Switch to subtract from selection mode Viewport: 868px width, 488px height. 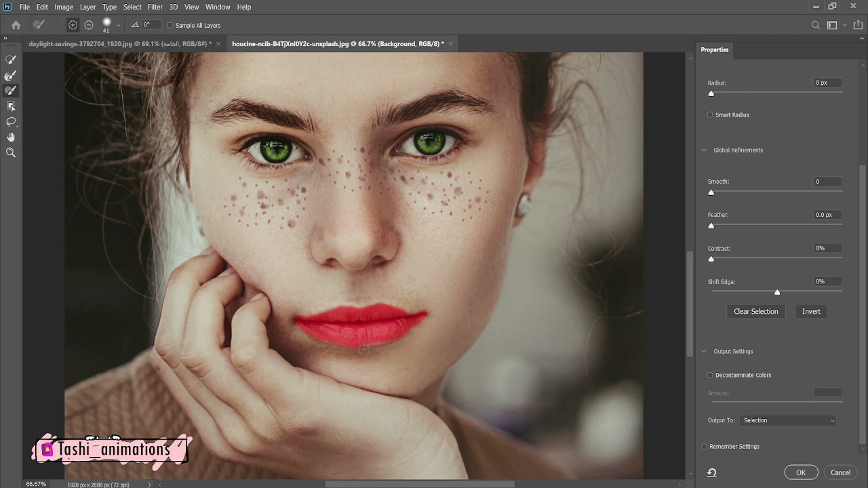(x=89, y=25)
